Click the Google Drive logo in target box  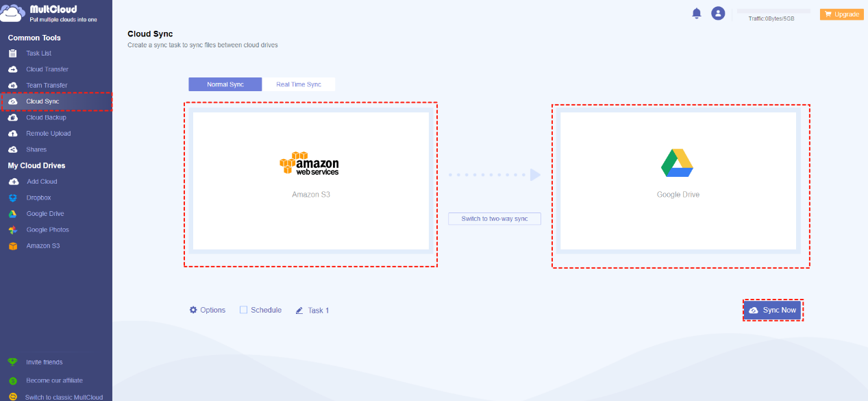677,163
